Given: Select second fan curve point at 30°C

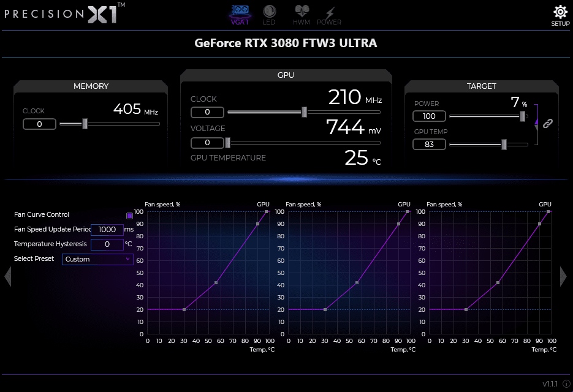Looking at the screenshot, I should coord(325,309).
